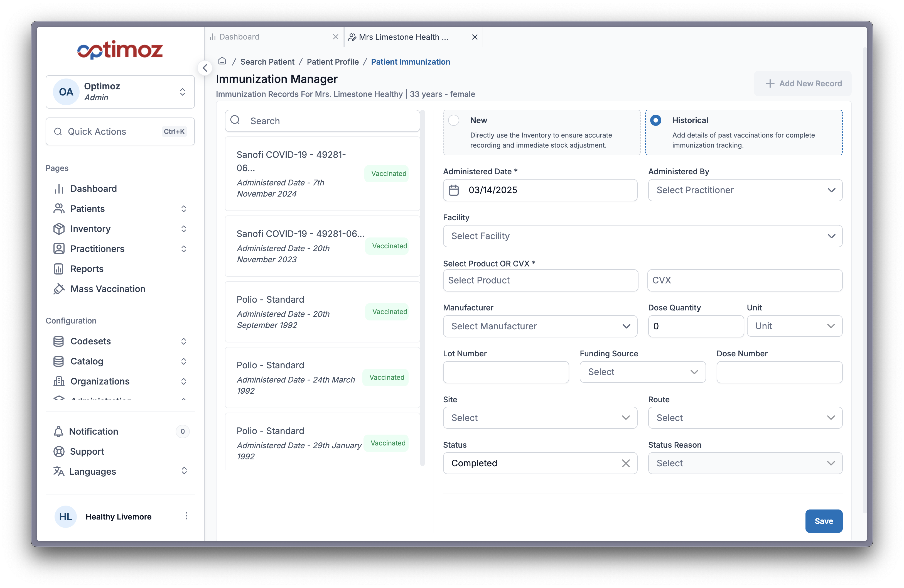Viewport: 904px width, 588px height.
Task: Click Add New Record button
Action: (x=803, y=84)
